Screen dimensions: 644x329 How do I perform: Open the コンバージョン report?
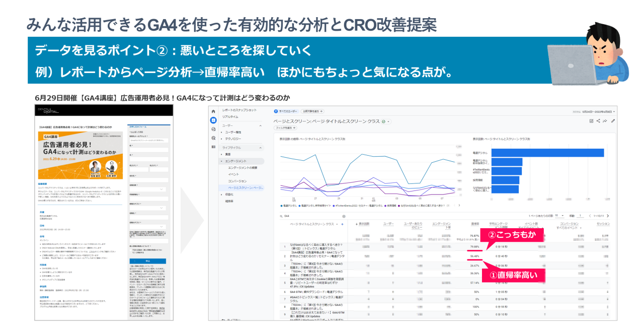point(237,181)
